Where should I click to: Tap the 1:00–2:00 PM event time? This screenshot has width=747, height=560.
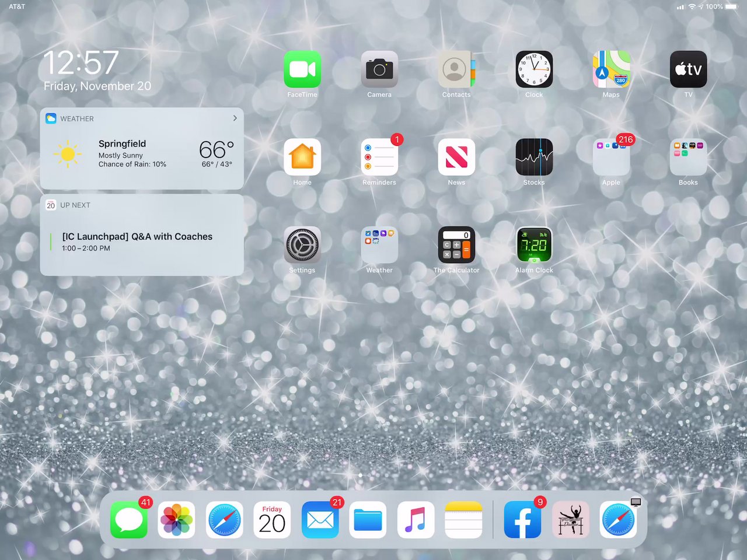click(86, 249)
